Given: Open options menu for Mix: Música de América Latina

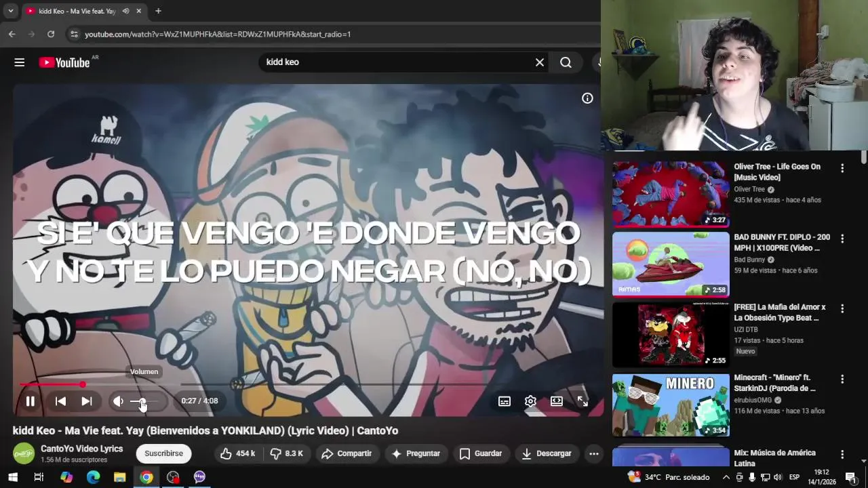Looking at the screenshot, I should pyautogui.click(x=842, y=454).
